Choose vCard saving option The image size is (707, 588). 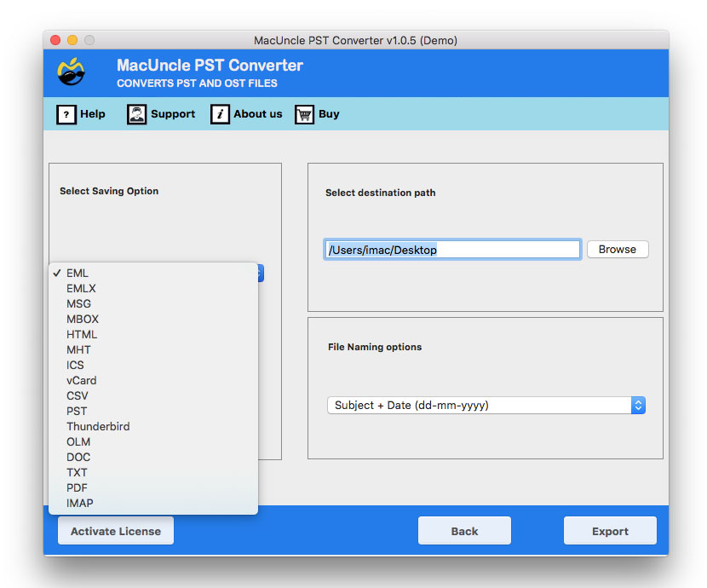(x=153, y=381)
